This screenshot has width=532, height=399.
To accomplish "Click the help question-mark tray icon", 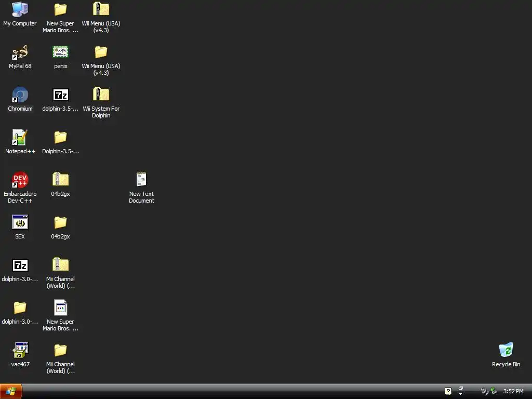I will [x=448, y=391].
